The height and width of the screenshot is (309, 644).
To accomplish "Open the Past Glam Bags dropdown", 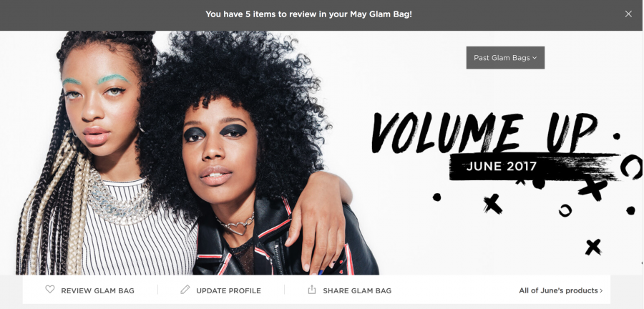I will [x=505, y=58].
